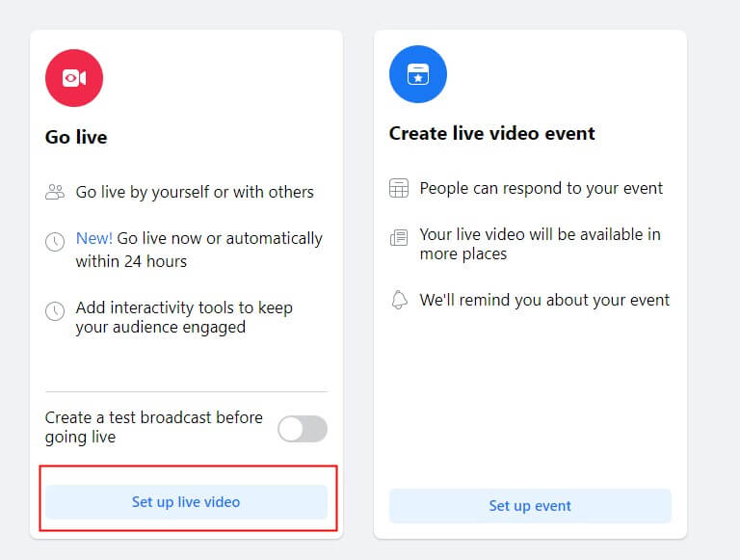Image resolution: width=740 pixels, height=560 pixels.
Task: Click the clock icon beside 'Add interactivity tools'
Action: (55, 311)
